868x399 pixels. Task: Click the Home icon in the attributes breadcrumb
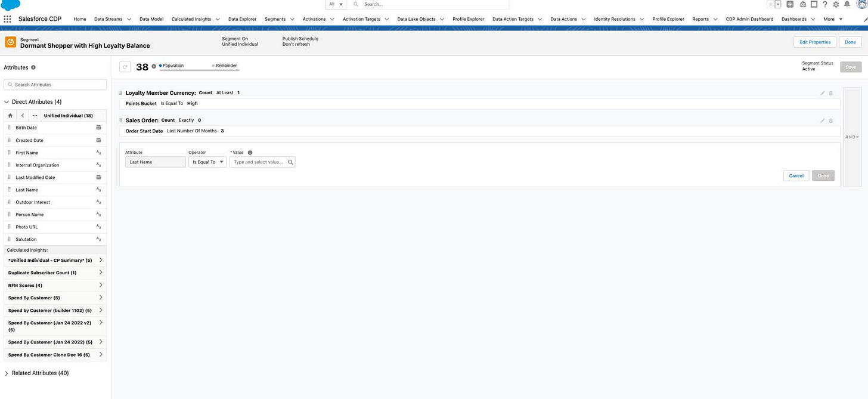click(9, 115)
